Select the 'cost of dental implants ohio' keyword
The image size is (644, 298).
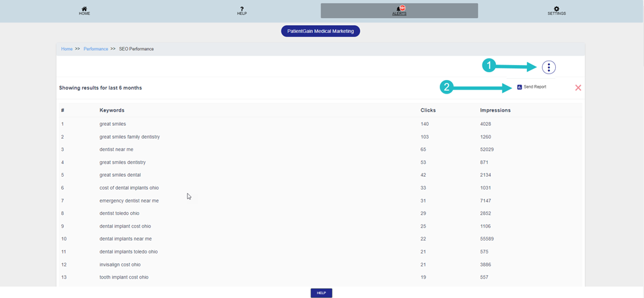pyautogui.click(x=129, y=188)
